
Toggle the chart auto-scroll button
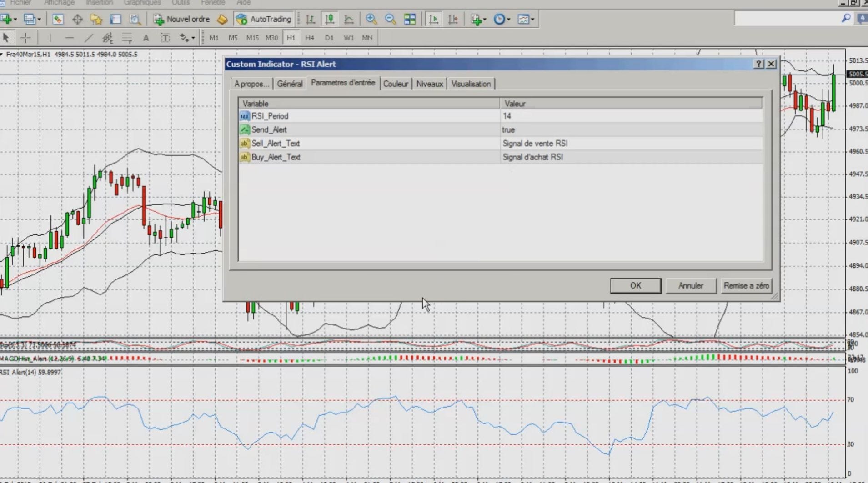coord(433,19)
